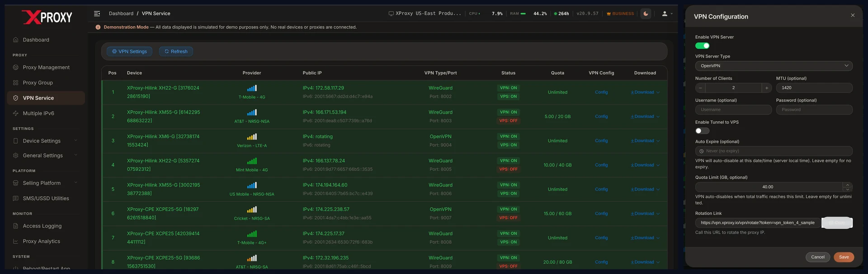Click the General Settings gear icon
Screen dimensions: 868x274
click(x=16, y=155)
